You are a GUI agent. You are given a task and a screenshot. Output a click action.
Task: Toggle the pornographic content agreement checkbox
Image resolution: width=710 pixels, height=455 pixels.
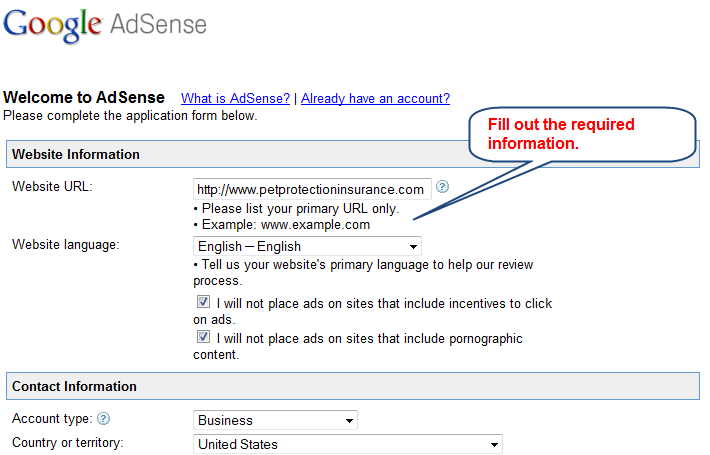[203, 337]
